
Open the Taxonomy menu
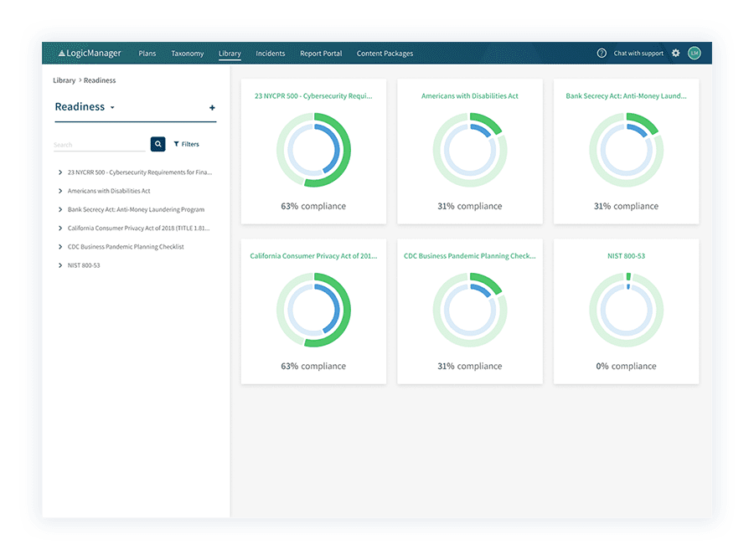pyautogui.click(x=188, y=54)
